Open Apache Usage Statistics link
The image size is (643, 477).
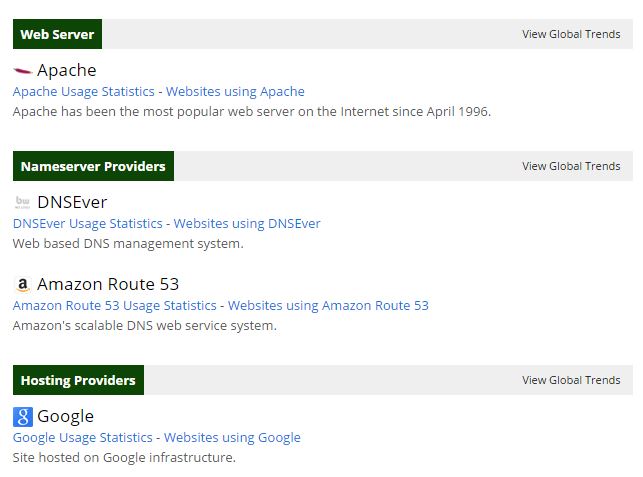[84, 91]
